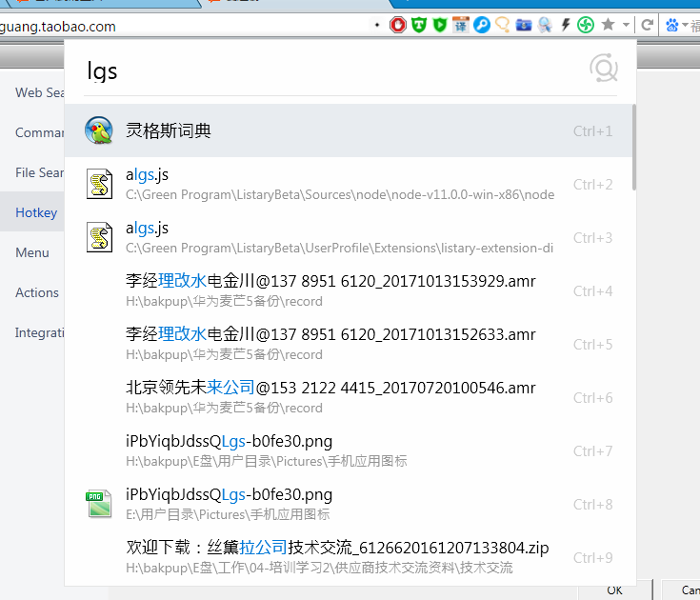Open the 灵格斯词典 result
The image size is (700, 600).
pyautogui.click(x=349, y=130)
